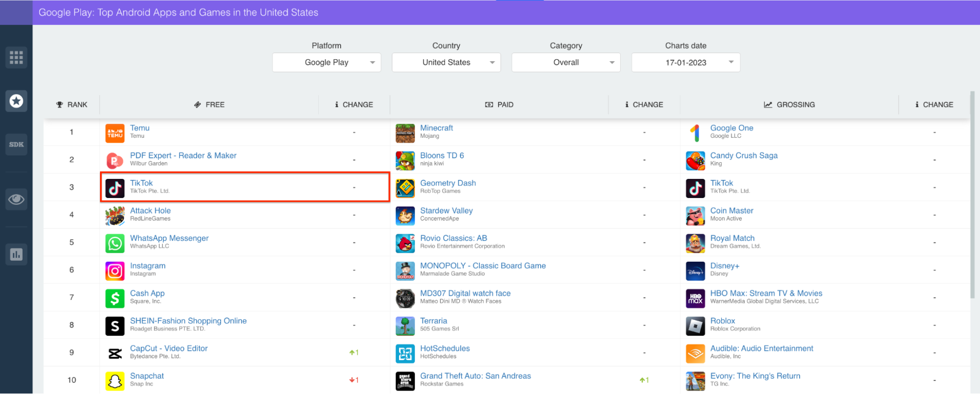980x394 pixels.
Task: Click the CapCut app icon
Action: (x=115, y=353)
